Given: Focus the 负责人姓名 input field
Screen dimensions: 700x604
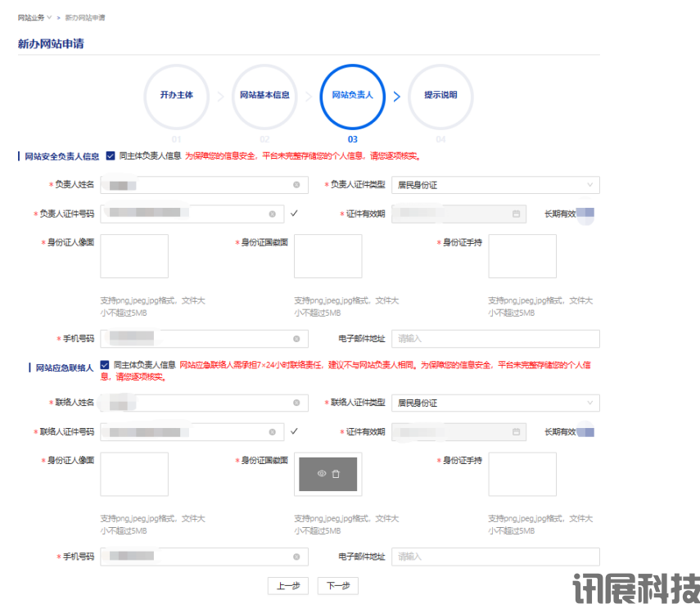Looking at the screenshot, I should [x=204, y=185].
